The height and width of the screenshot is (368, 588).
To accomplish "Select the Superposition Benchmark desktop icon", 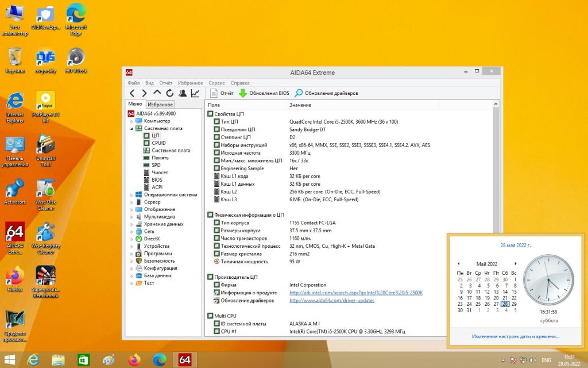I will (46, 282).
